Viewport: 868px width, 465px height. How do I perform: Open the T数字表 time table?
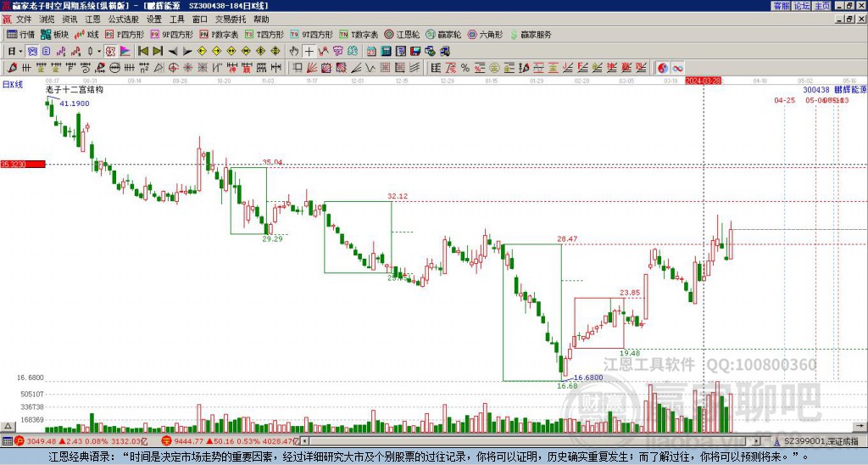359,34
